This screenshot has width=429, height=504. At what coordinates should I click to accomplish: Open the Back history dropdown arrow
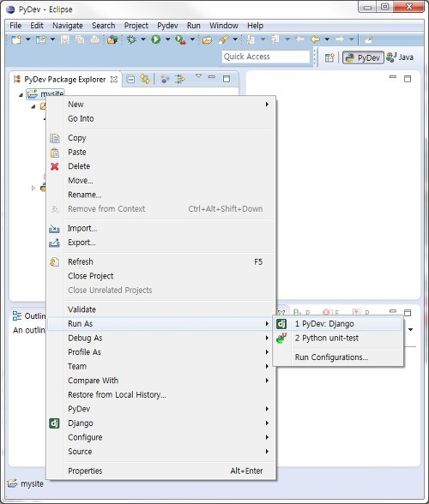point(327,39)
